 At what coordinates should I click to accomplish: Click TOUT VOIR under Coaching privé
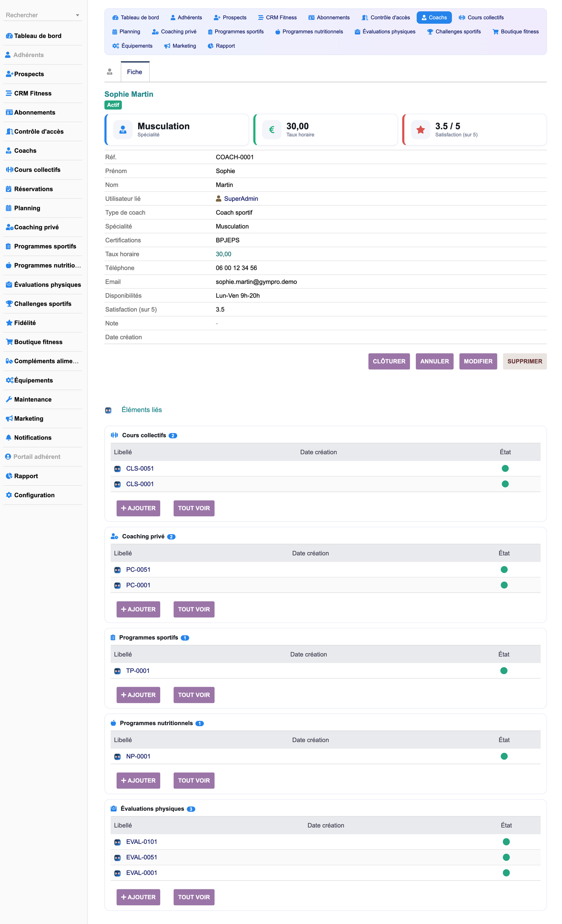[x=194, y=609]
